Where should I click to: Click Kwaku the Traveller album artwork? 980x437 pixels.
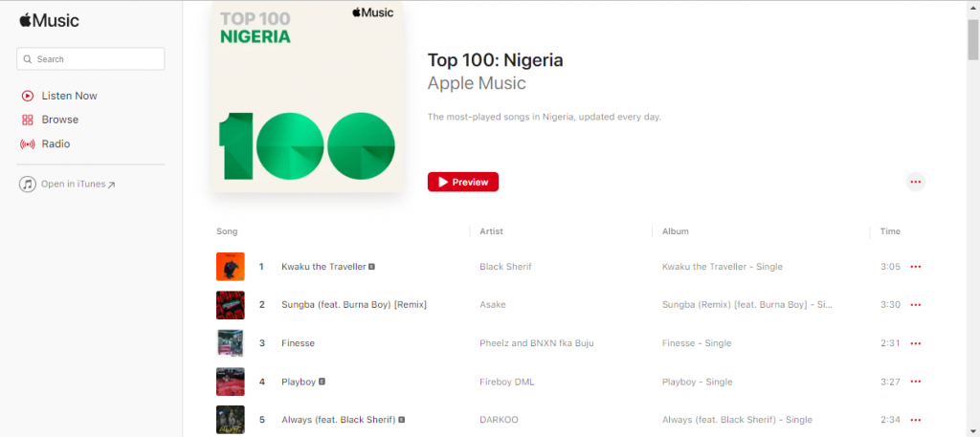tap(230, 267)
